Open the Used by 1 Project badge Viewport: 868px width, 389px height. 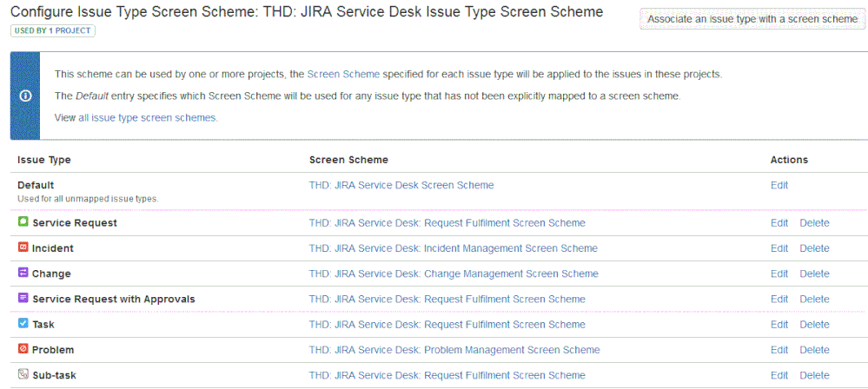pyautogui.click(x=53, y=31)
